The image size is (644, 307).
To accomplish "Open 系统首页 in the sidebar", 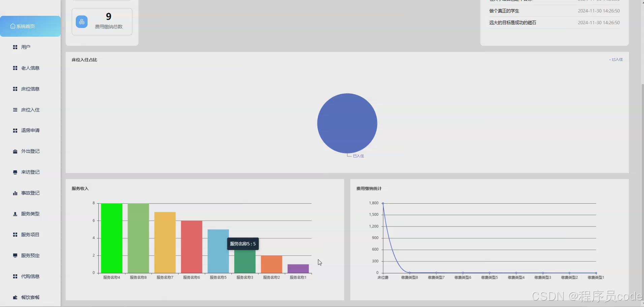I will click(30, 26).
